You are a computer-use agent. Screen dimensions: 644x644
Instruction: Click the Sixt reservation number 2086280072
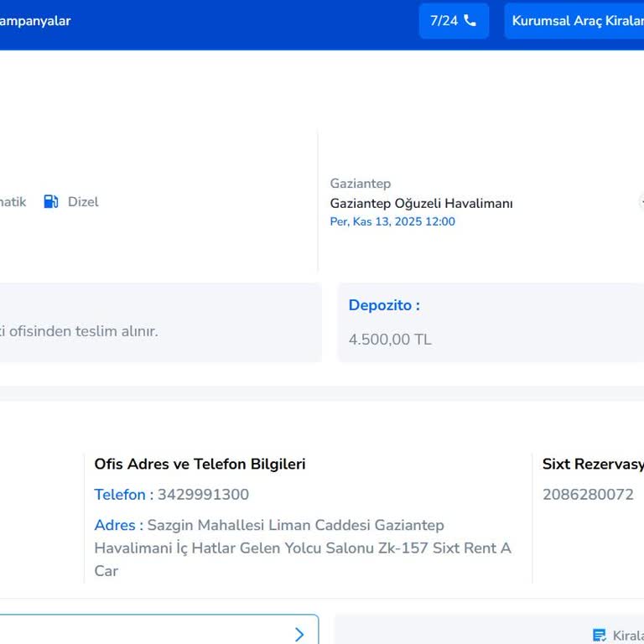pyautogui.click(x=588, y=495)
